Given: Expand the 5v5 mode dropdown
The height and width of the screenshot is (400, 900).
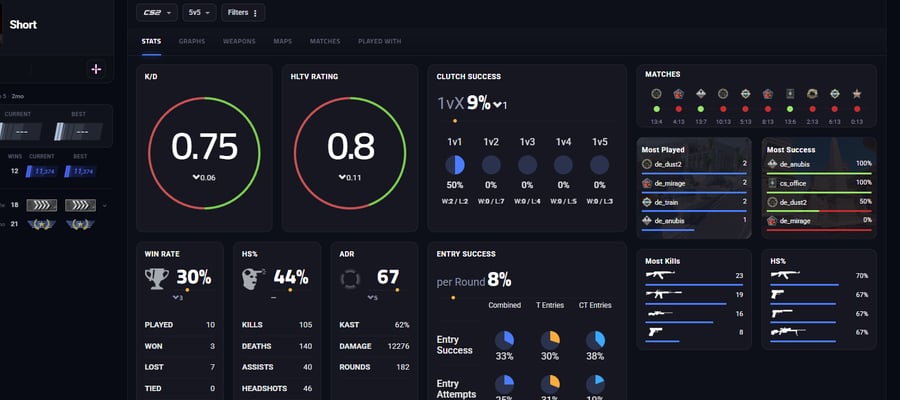Looking at the screenshot, I should tap(199, 13).
